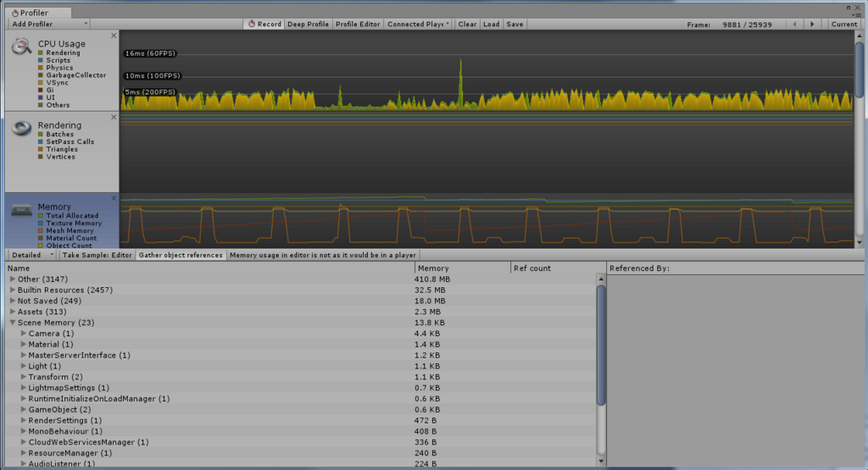This screenshot has height=470, width=868.
Task: Toggle SetPass Calls series swatch
Action: [41, 141]
